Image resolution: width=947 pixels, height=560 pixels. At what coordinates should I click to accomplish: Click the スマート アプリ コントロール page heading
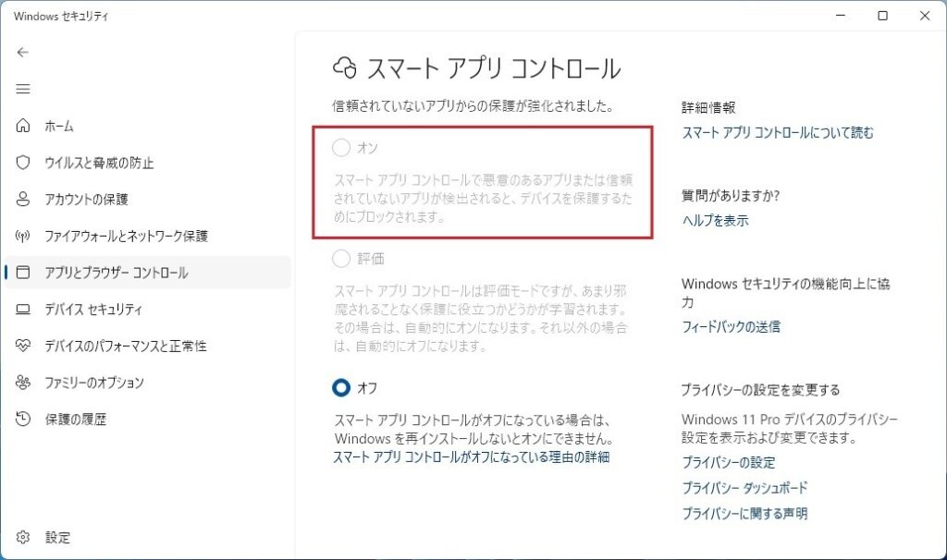[x=494, y=68]
